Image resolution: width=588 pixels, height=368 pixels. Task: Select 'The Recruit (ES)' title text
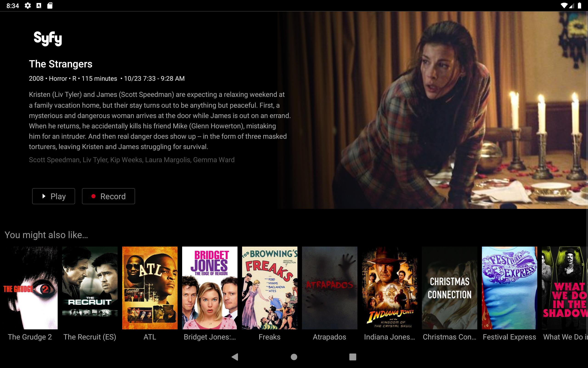pos(90,337)
